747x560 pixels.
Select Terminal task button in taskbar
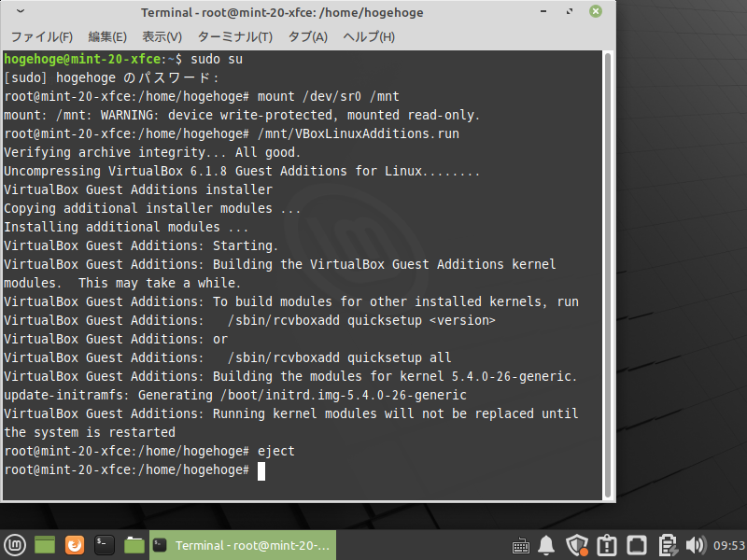pyautogui.click(x=243, y=545)
